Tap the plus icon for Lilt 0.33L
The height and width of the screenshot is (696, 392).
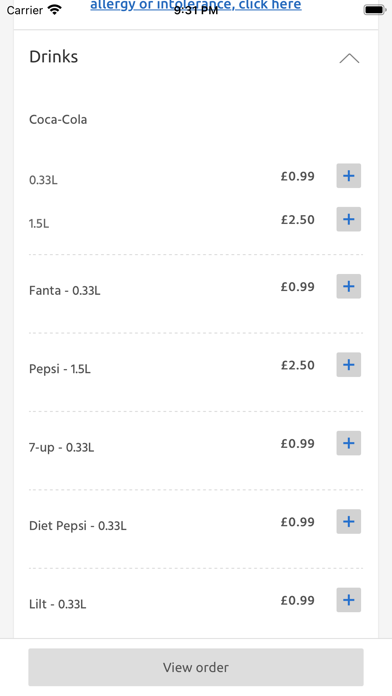coord(348,600)
